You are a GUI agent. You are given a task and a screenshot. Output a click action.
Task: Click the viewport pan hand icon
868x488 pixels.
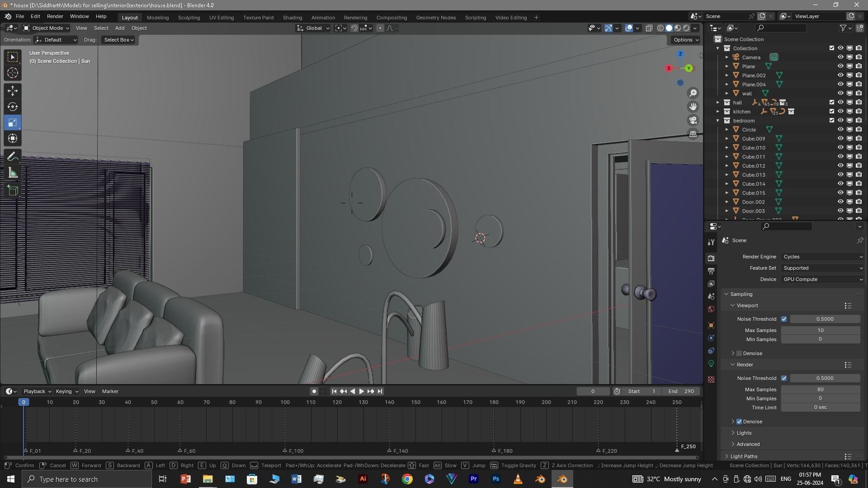click(x=693, y=107)
